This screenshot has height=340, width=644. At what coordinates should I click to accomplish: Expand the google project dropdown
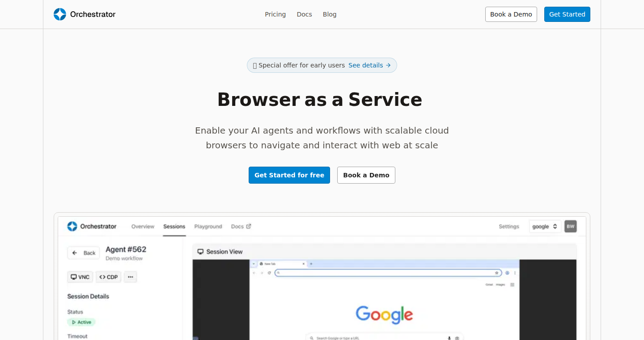pos(545,227)
